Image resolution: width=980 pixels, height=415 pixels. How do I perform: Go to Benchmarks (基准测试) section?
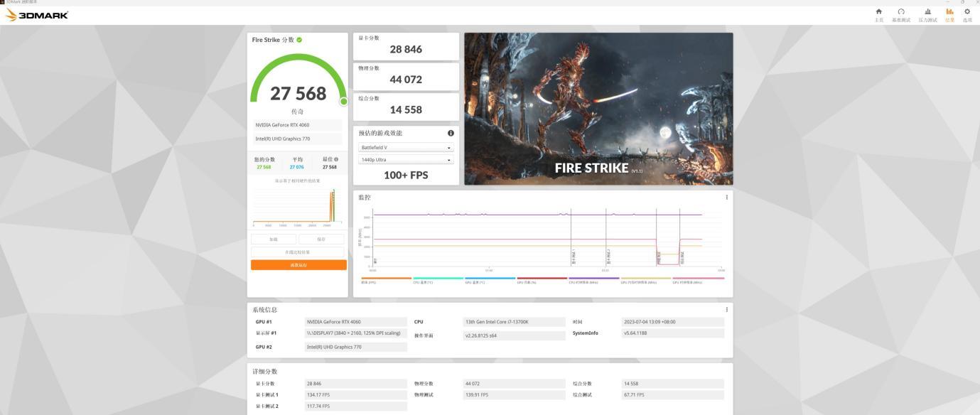901,15
